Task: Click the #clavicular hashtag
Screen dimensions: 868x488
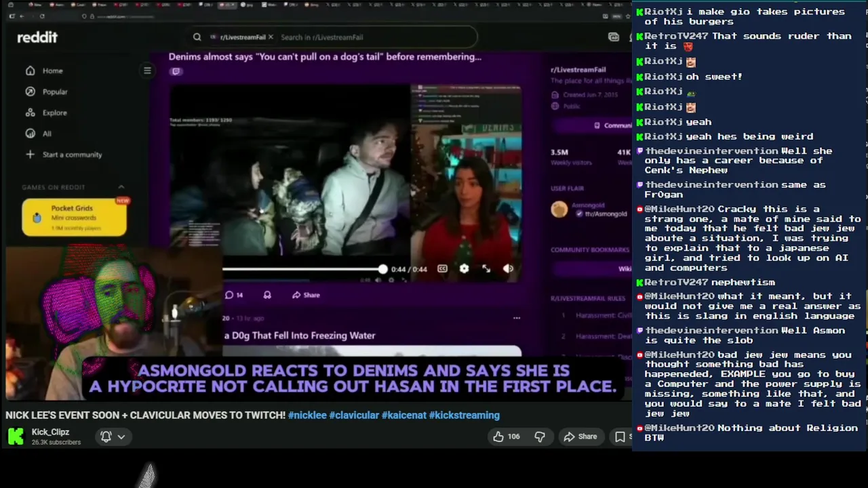Action: [x=354, y=415]
